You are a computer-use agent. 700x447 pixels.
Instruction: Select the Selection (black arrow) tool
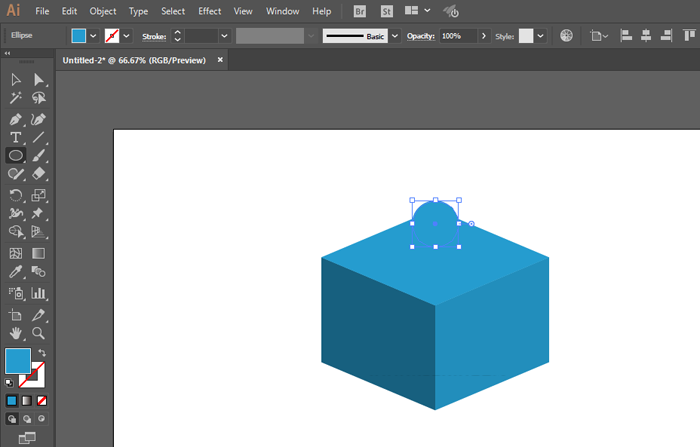(x=16, y=79)
